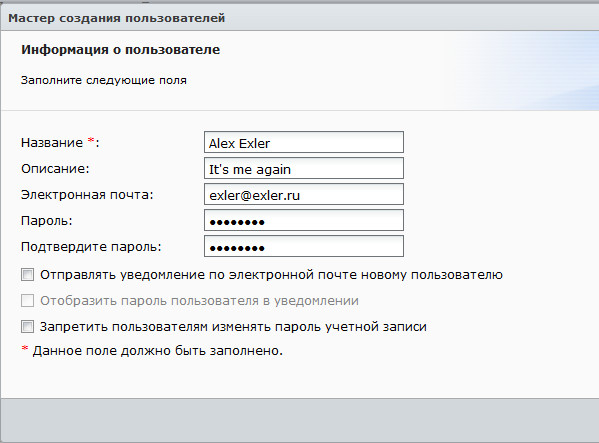Enable the email notification checkbox for new user
Screen dimensions: 599x443
pos(28,275)
